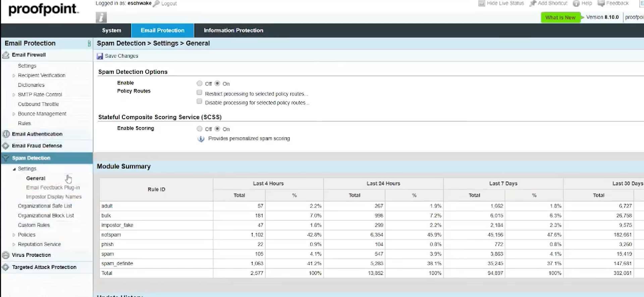Screen dimensions: 644x297
Task: Click Add Shortcut link
Action: [x=552, y=3]
